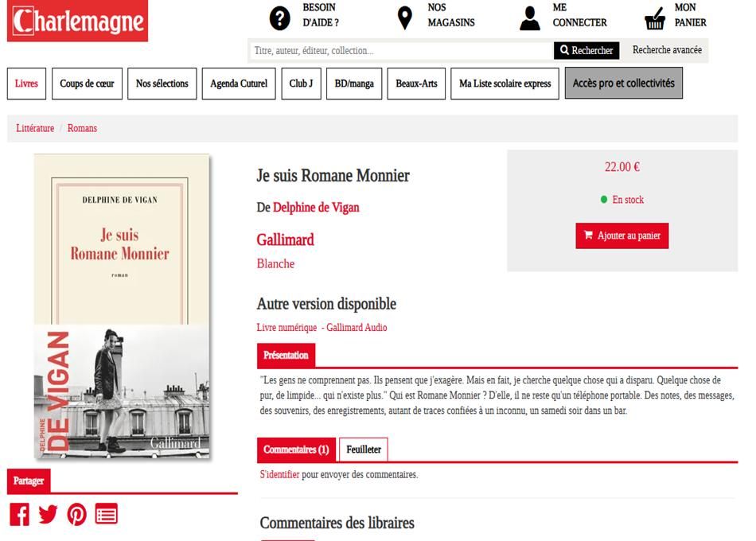Click the Romans breadcrumb link
The image size is (756, 541).
tap(82, 128)
